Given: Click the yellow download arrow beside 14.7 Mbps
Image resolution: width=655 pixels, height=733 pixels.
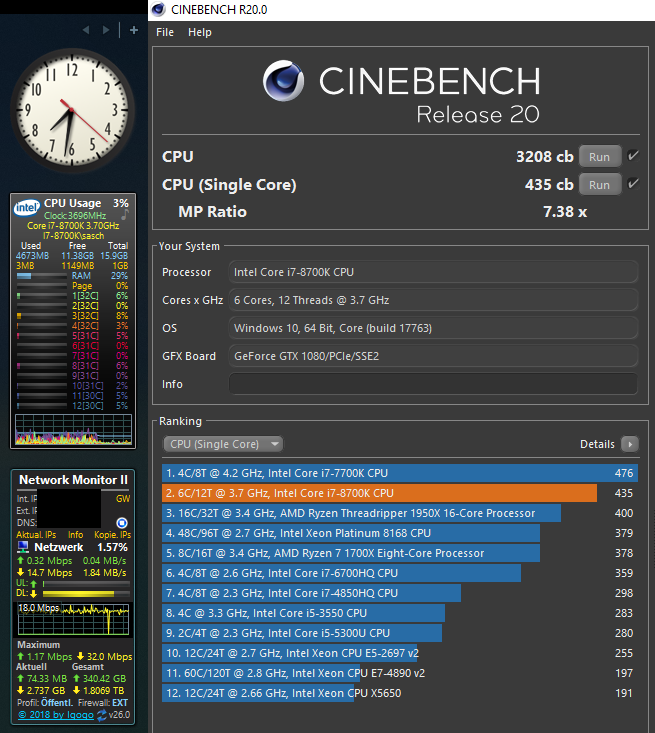Looking at the screenshot, I should [21, 572].
